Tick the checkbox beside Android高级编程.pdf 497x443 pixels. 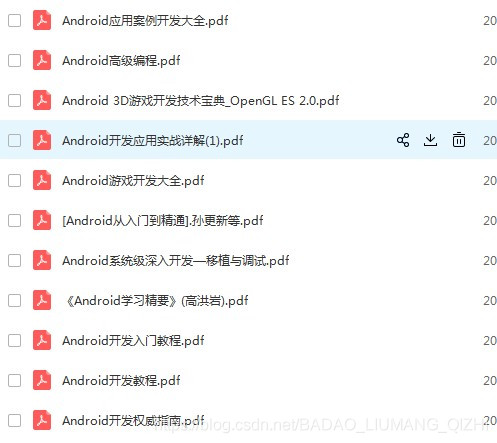click(x=14, y=60)
